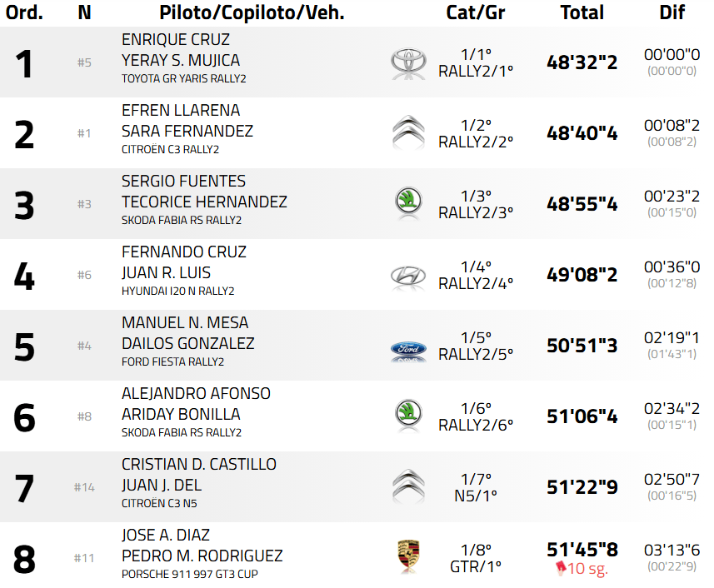Click the Dif column header

pos(672,12)
